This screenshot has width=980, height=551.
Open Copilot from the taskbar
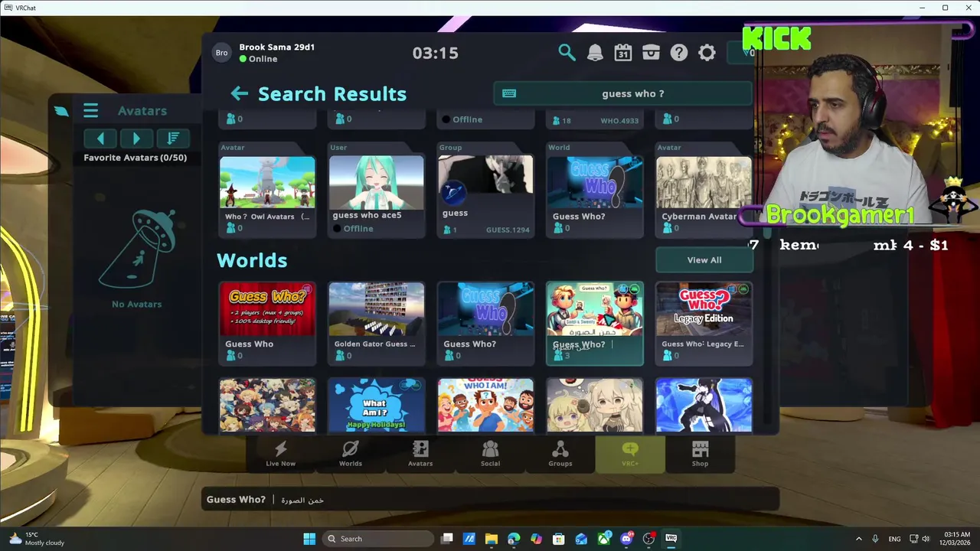[536, 539]
